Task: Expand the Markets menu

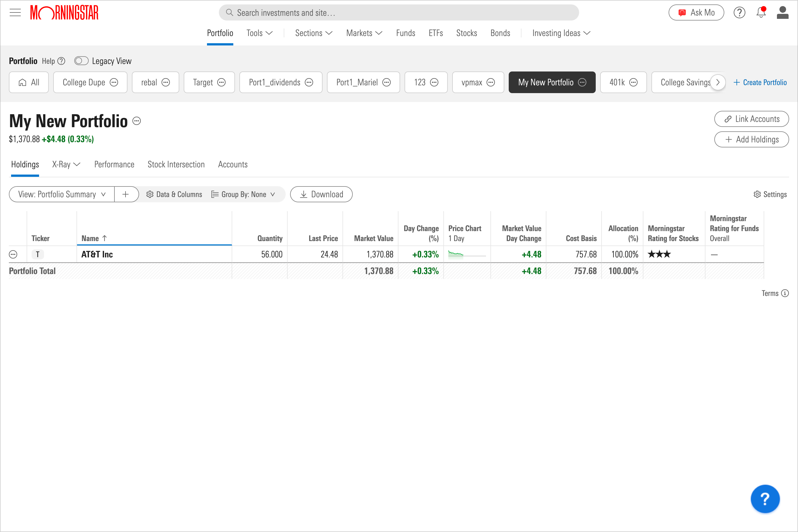Action: 364,33
